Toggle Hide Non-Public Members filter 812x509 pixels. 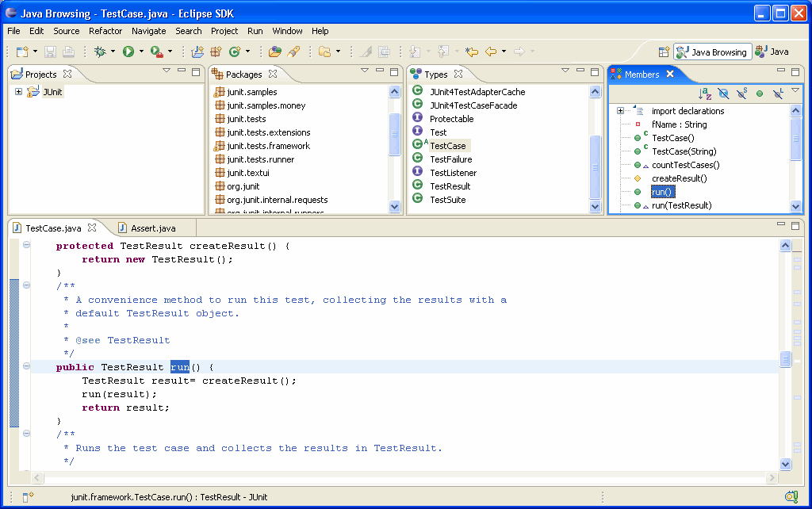click(x=760, y=94)
